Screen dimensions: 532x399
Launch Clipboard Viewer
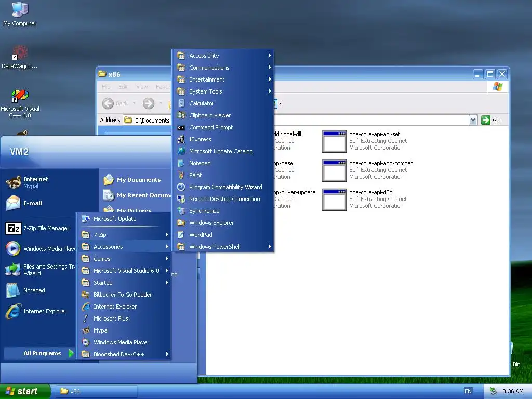223,115
